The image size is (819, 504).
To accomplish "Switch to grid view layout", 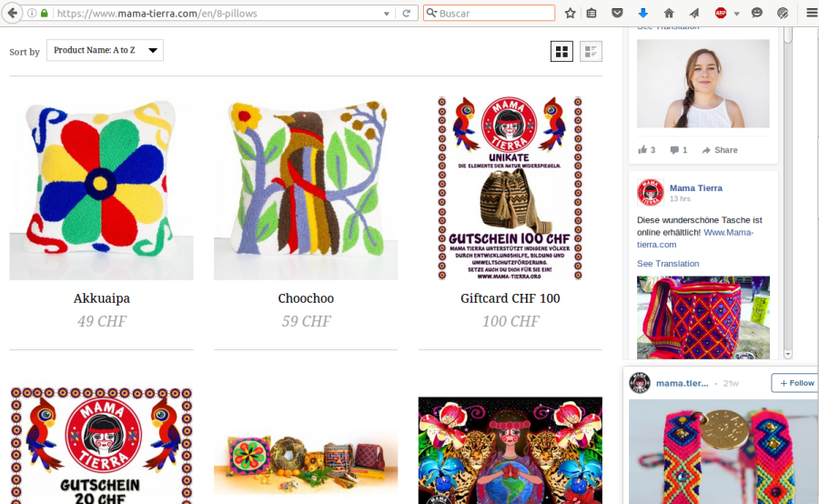I will pos(561,51).
